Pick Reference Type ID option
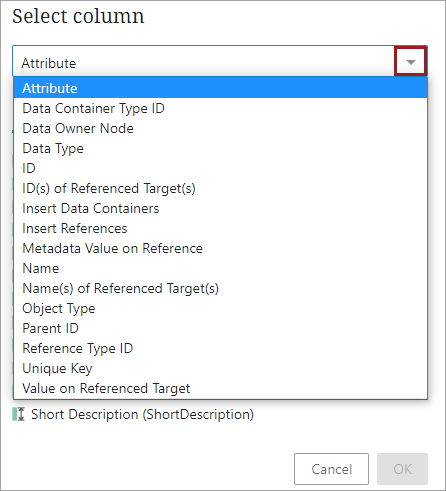 click(220, 348)
